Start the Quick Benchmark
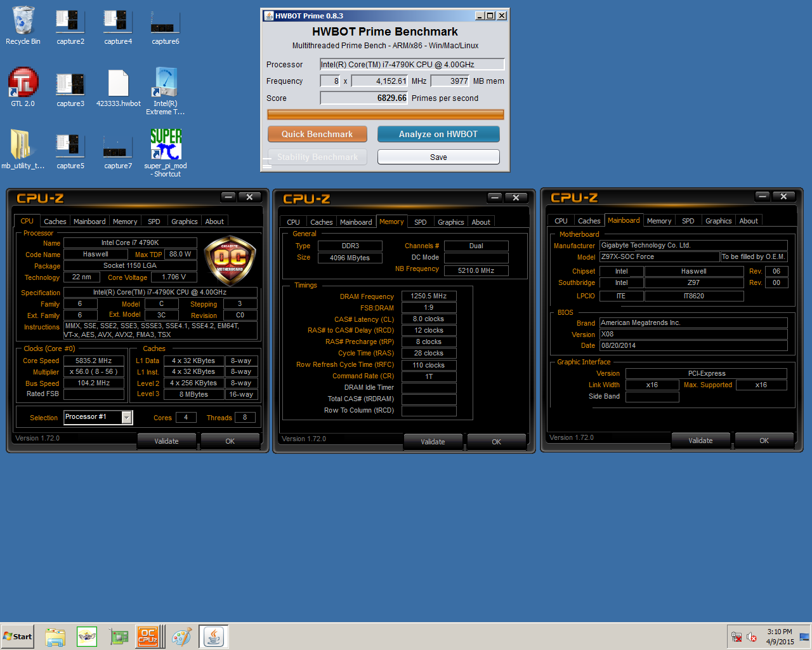The width and height of the screenshot is (812, 650). tap(317, 134)
